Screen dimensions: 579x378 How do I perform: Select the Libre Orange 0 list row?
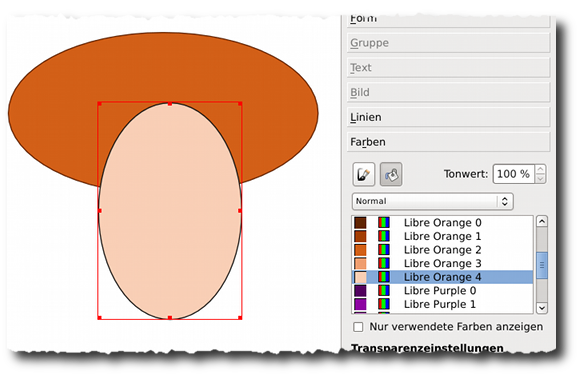442,223
